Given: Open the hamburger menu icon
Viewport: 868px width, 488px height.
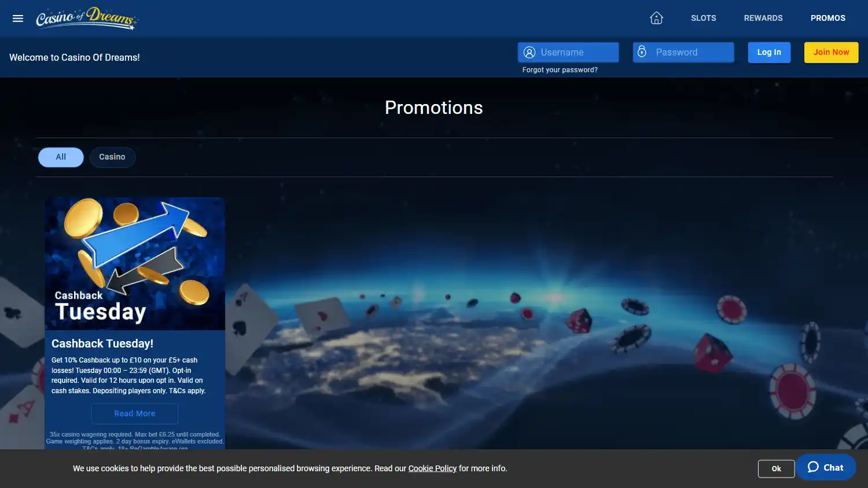Looking at the screenshot, I should coord(18,19).
